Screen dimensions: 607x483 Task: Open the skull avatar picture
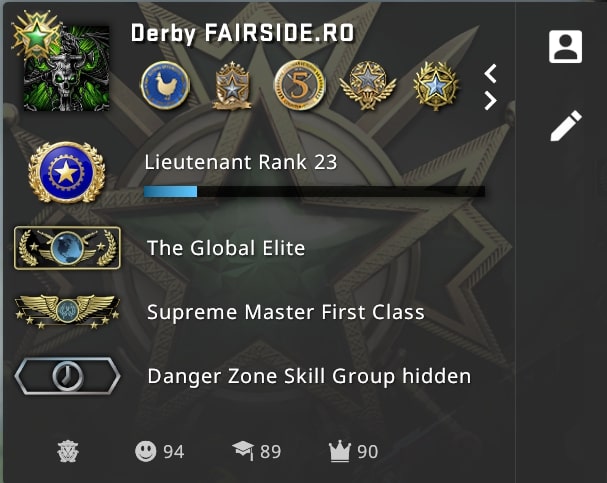67,69
